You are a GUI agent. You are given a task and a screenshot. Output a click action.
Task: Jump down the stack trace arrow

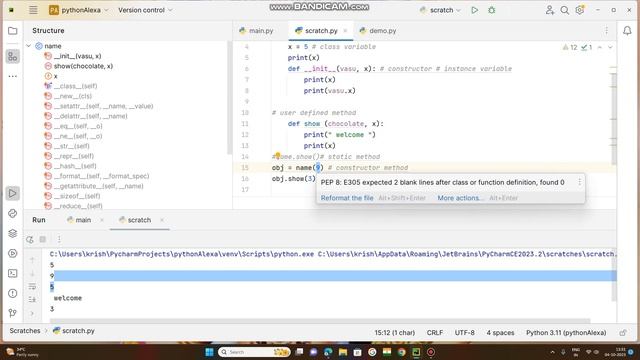tap(32, 273)
